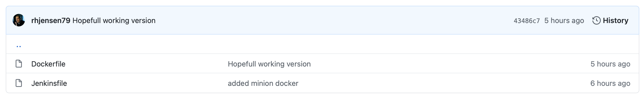Select the parent directory row
Image resolution: width=644 pixels, height=100 pixels.
tap(323, 44)
